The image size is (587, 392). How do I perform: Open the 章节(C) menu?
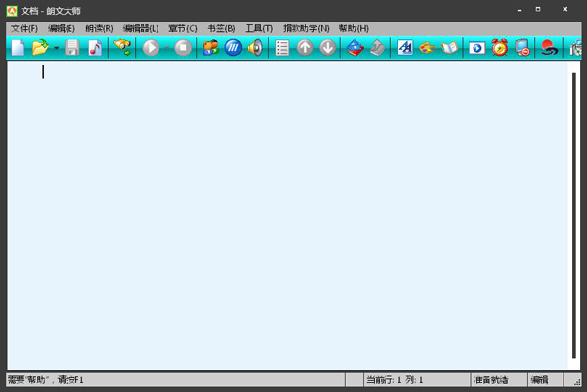[x=182, y=28]
